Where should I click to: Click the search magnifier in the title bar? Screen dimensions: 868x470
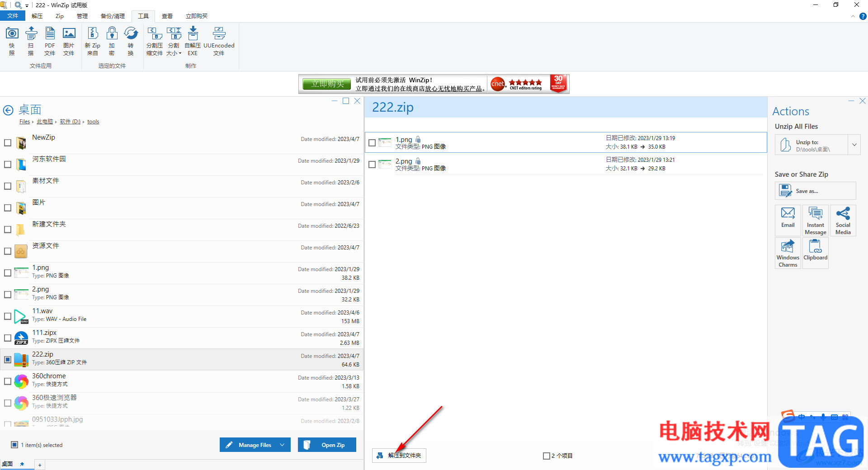(18, 5)
